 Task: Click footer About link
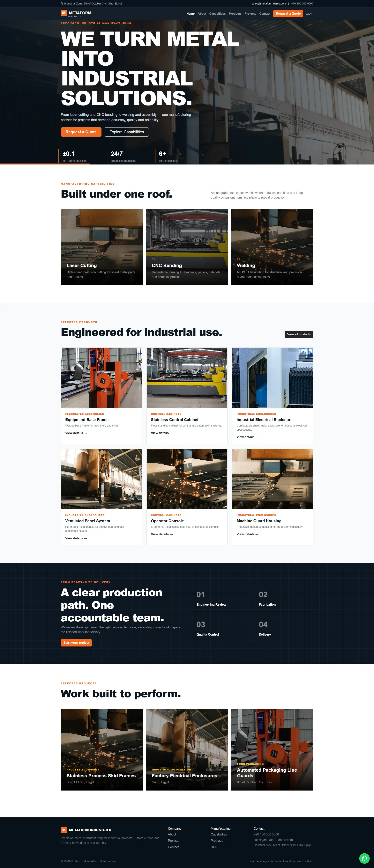[172, 834]
